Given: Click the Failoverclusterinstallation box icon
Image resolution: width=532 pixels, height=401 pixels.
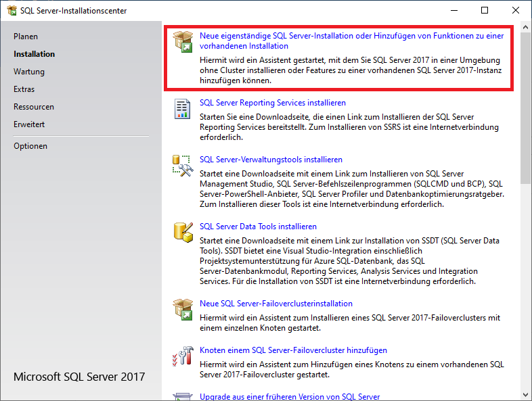Looking at the screenshot, I should (183, 310).
